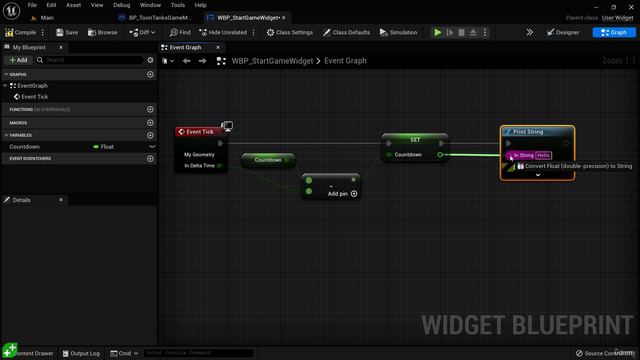Compile the widget blueprint

pyautogui.click(x=20, y=32)
